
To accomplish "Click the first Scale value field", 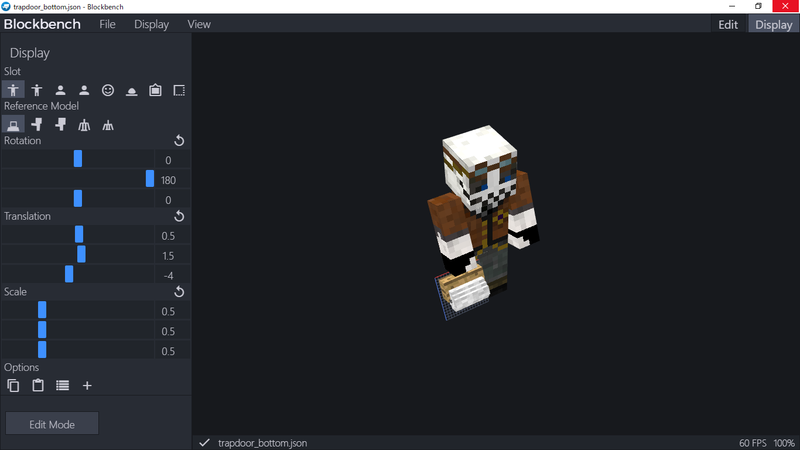I will pyautogui.click(x=172, y=311).
